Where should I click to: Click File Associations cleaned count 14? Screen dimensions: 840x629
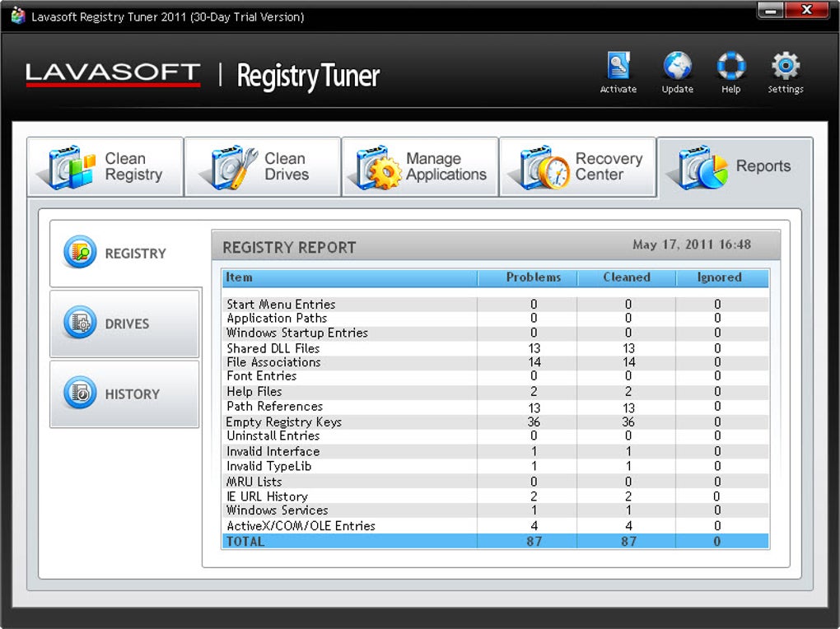point(628,362)
